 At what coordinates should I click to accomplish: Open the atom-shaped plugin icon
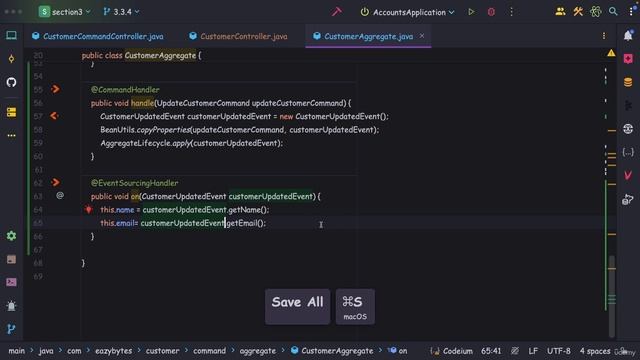coord(596,12)
